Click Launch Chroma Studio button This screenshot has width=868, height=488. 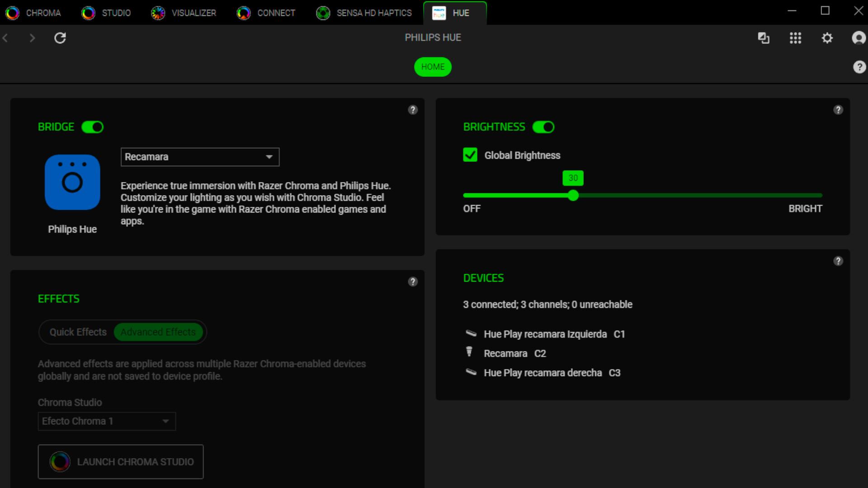[x=121, y=462]
